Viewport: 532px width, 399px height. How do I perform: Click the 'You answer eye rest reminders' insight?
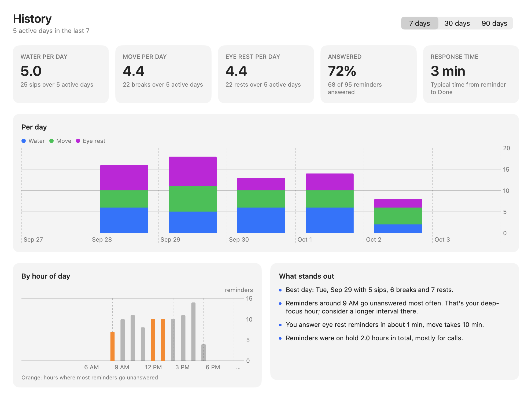pos(385,324)
